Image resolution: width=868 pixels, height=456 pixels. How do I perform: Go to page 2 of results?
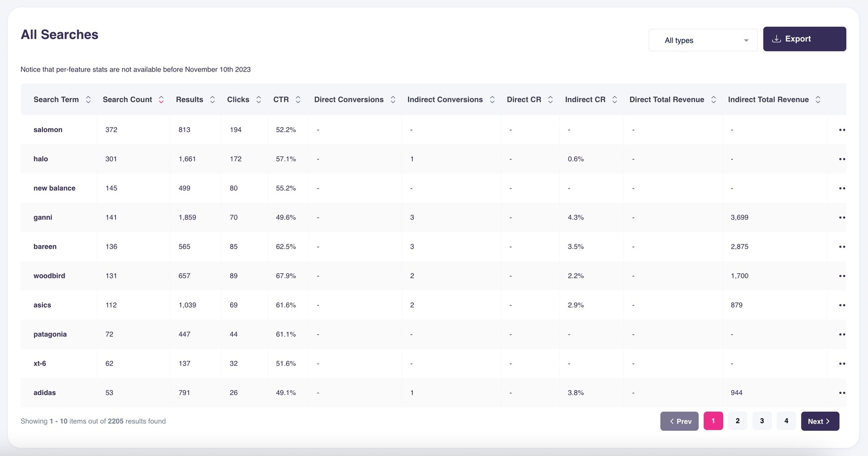(x=737, y=421)
